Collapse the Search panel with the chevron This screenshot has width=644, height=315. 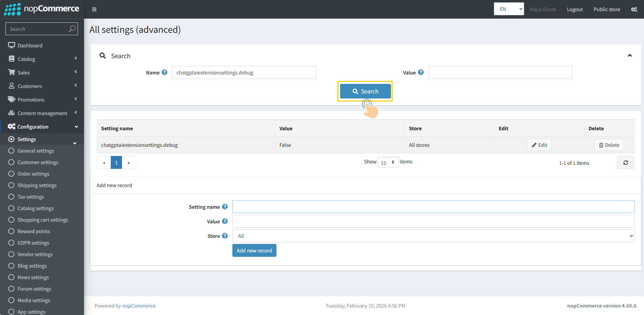pos(630,55)
